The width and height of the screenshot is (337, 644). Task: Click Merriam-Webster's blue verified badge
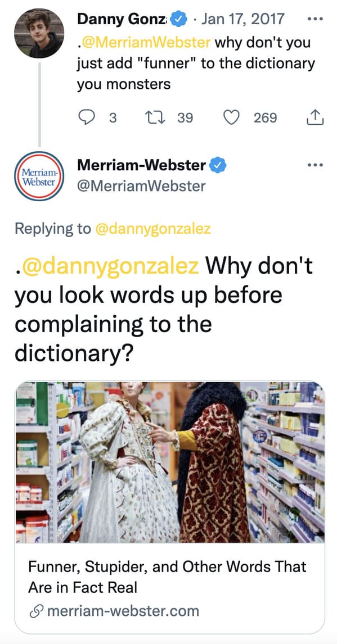(218, 165)
